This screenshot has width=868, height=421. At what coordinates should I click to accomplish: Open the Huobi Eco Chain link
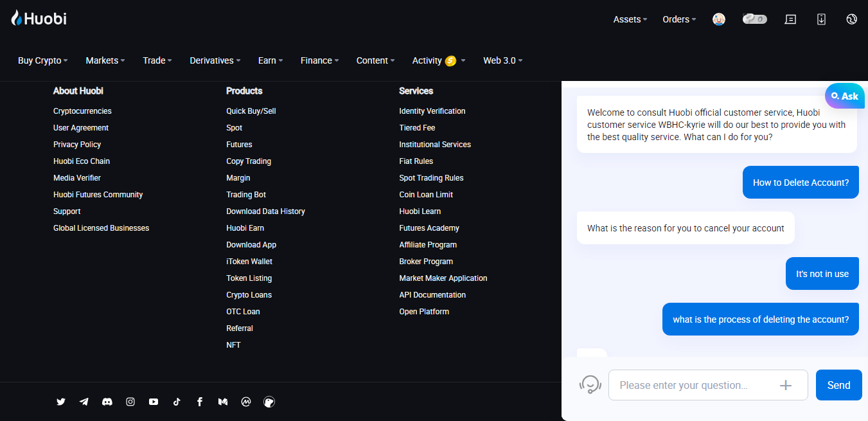point(82,161)
